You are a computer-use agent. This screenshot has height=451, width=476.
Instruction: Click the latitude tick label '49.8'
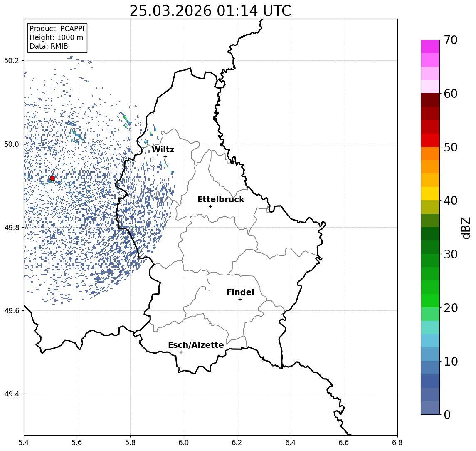[x=12, y=227]
